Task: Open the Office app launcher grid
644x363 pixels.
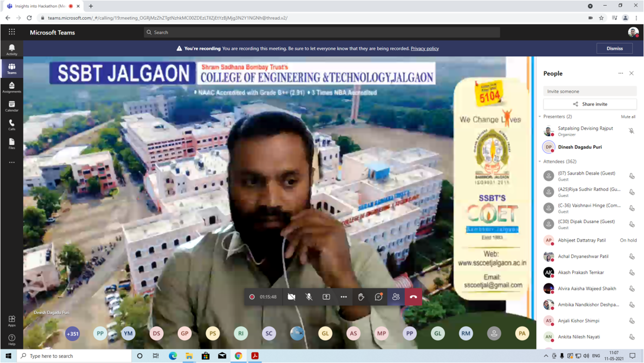Action: (x=12, y=32)
